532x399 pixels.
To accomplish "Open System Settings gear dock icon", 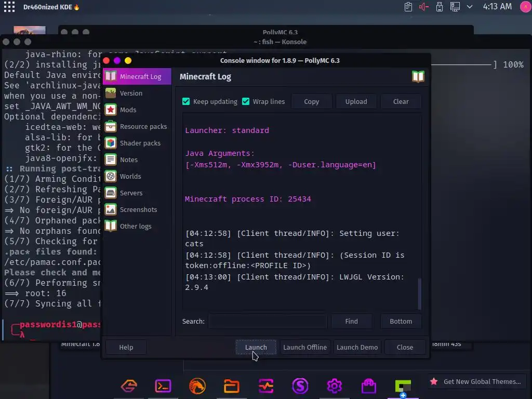I will 335,386.
